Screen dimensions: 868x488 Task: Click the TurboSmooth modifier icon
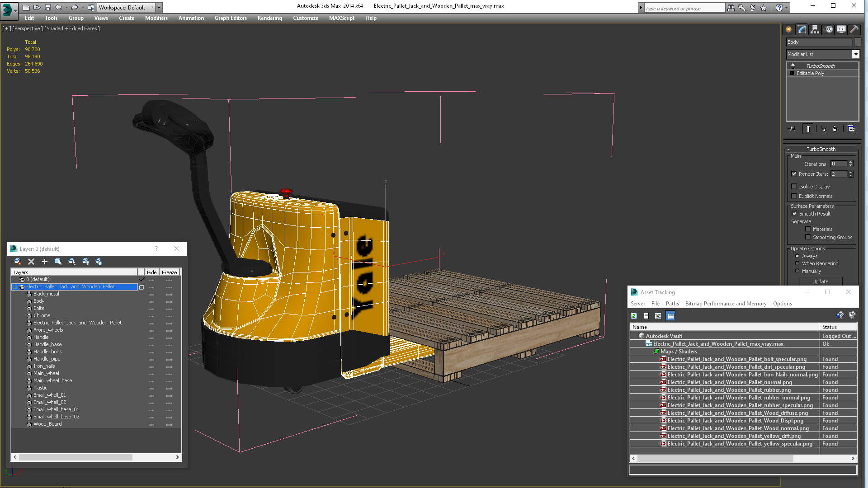[793, 66]
